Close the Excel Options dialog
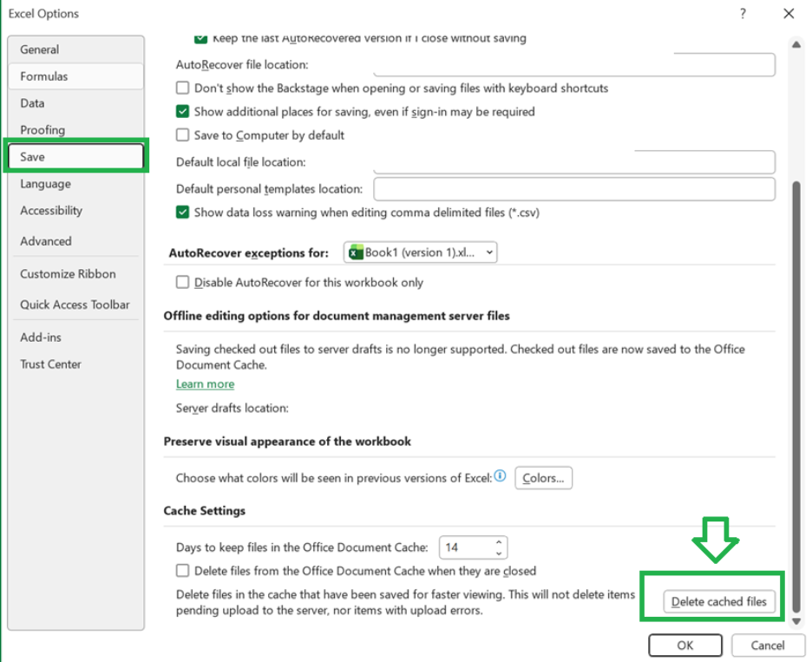 click(789, 14)
